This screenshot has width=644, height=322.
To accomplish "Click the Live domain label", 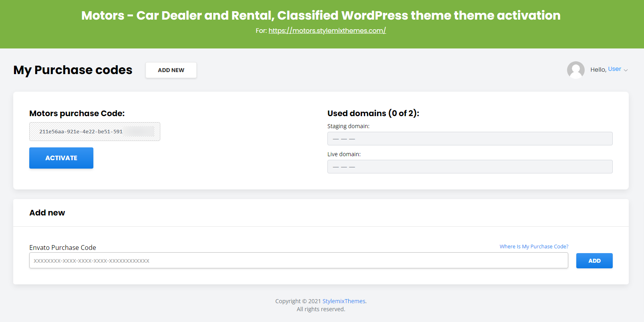I will (x=344, y=154).
